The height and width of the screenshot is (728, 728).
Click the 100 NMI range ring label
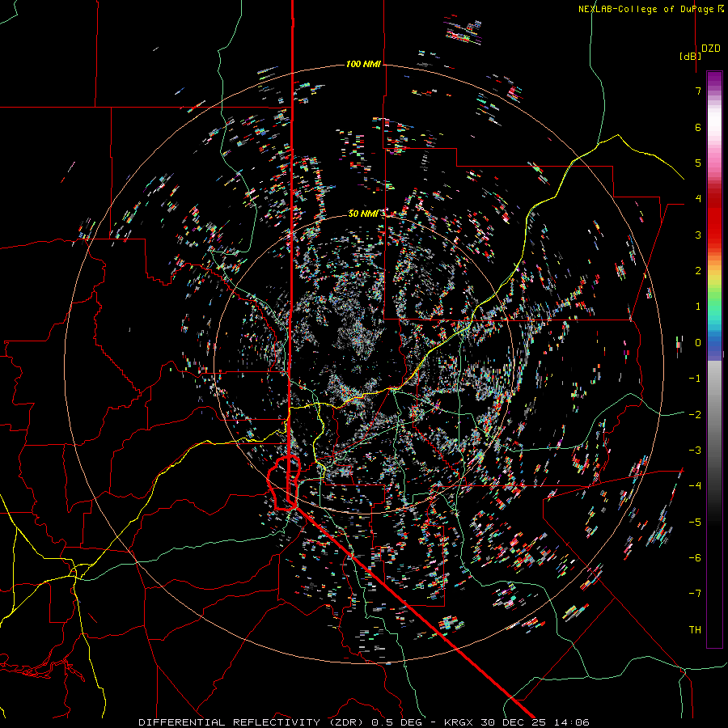pyautogui.click(x=363, y=64)
